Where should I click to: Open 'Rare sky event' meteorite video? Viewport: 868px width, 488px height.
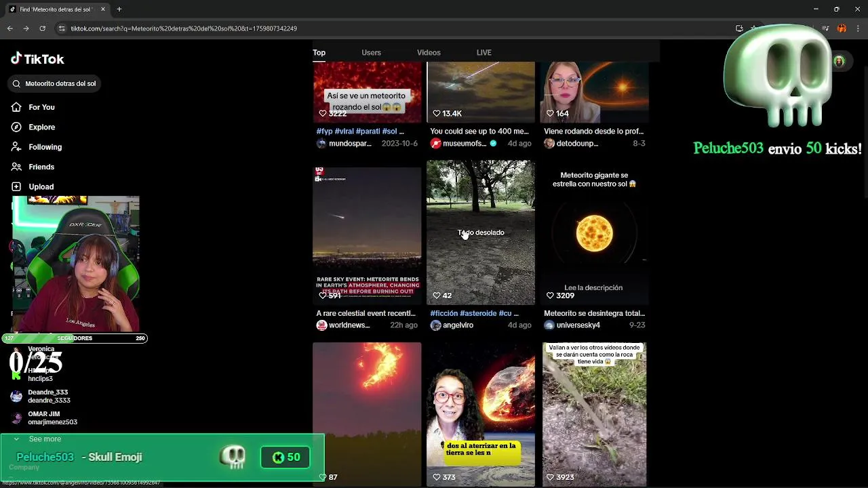(367, 236)
